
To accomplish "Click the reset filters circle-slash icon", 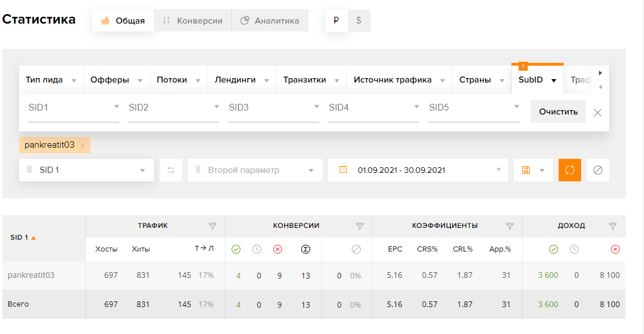I will (597, 170).
